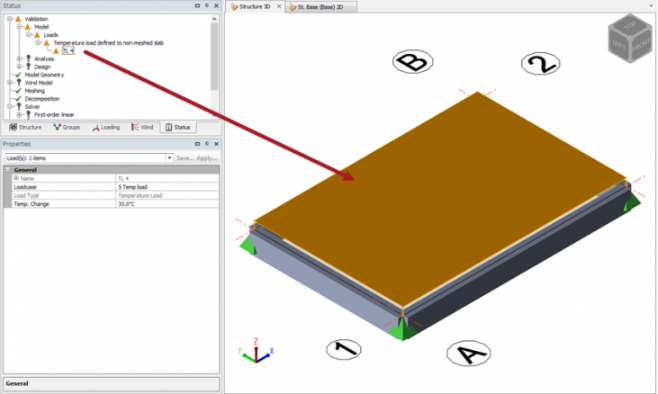Switch to the Structure tab
This screenshot has width=658, height=394.
coord(26,127)
